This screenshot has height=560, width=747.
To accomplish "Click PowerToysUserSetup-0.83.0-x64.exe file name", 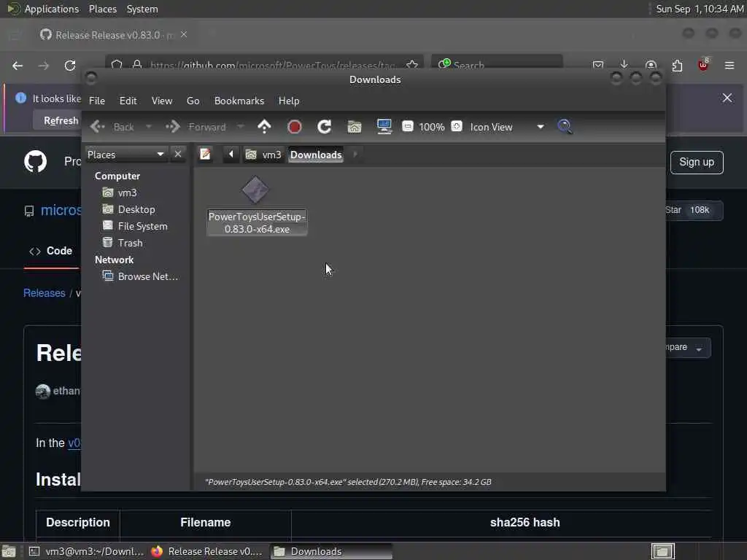I will click(257, 223).
